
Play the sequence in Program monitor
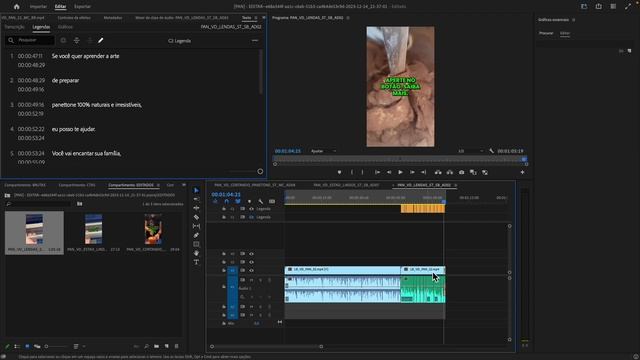point(400,172)
